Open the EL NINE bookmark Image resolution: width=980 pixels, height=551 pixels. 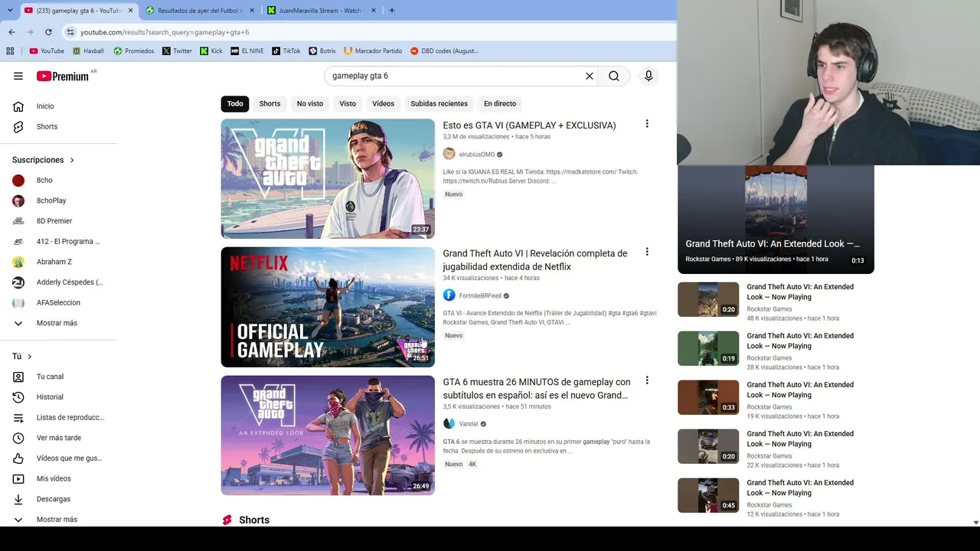tap(247, 51)
